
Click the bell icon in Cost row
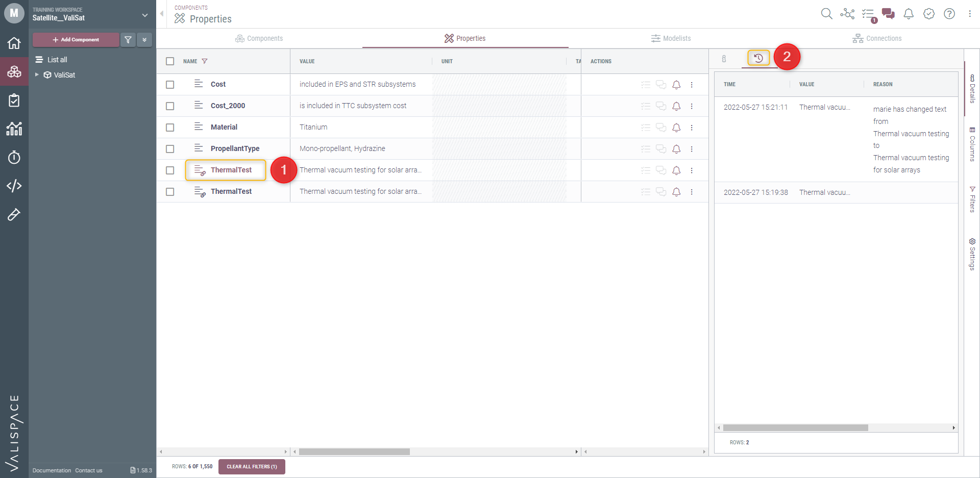click(676, 85)
